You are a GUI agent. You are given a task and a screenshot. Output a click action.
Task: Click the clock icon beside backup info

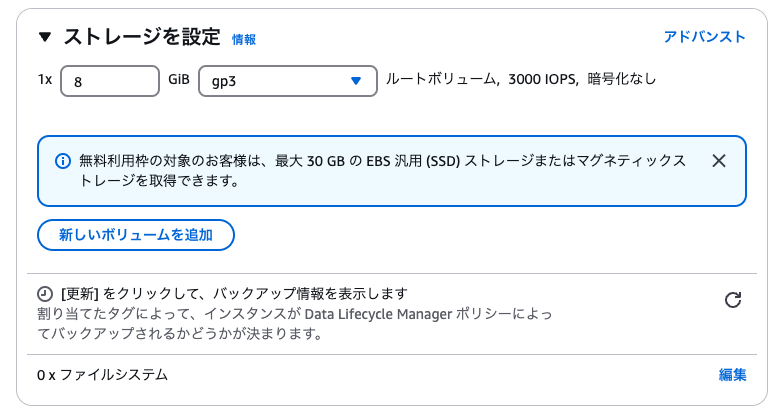click(x=45, y=295)
